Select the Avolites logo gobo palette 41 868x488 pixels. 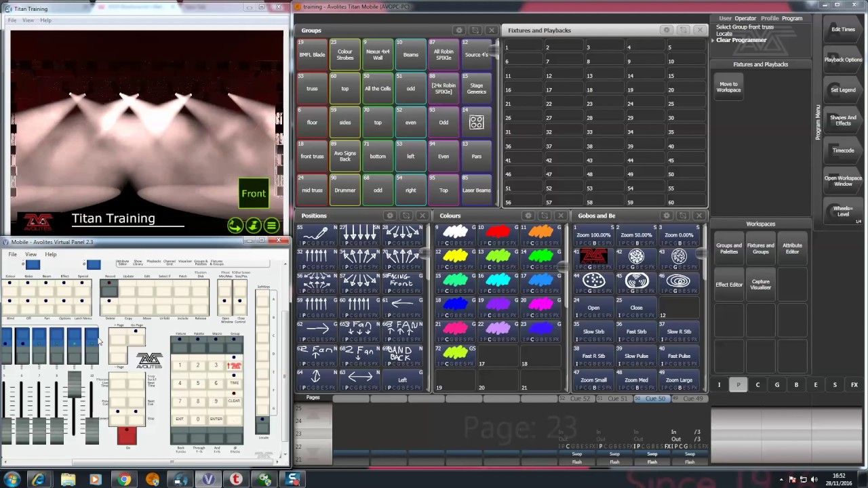[x=593, y=258]
